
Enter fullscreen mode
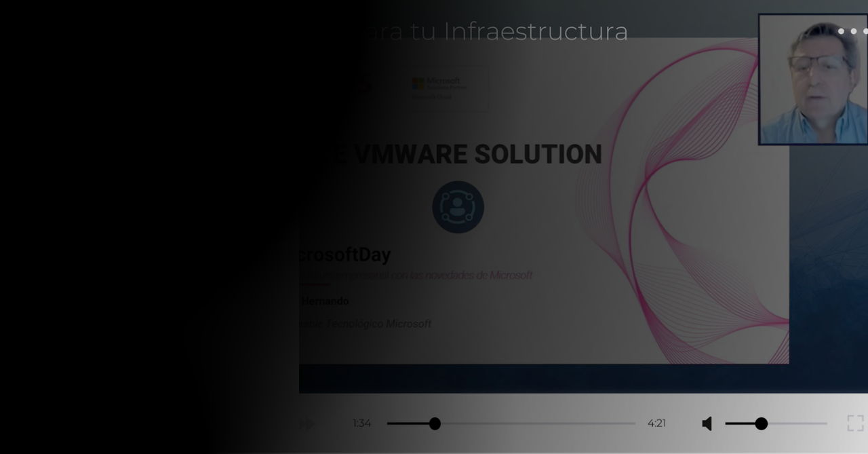(856, 423)
